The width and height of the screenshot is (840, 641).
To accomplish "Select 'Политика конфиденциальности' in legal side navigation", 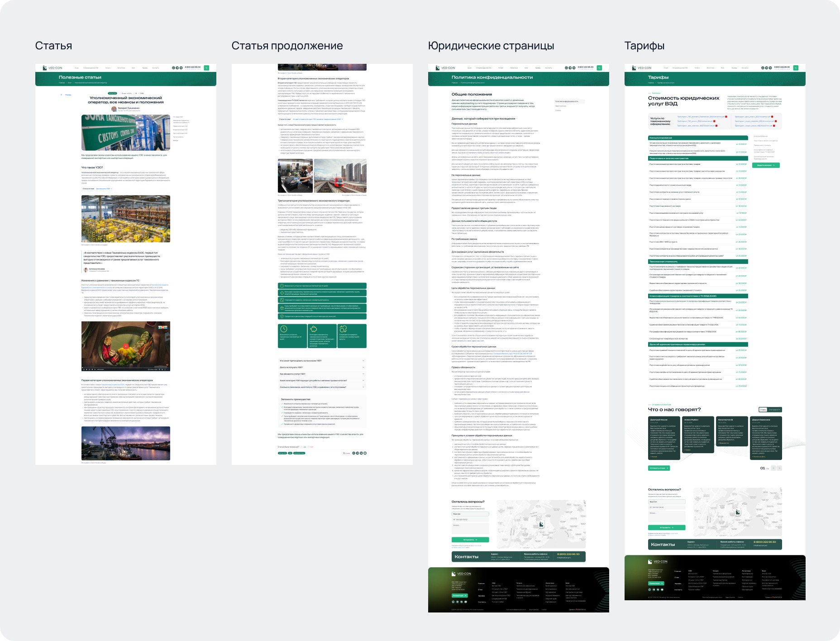I will coord(569,101).
